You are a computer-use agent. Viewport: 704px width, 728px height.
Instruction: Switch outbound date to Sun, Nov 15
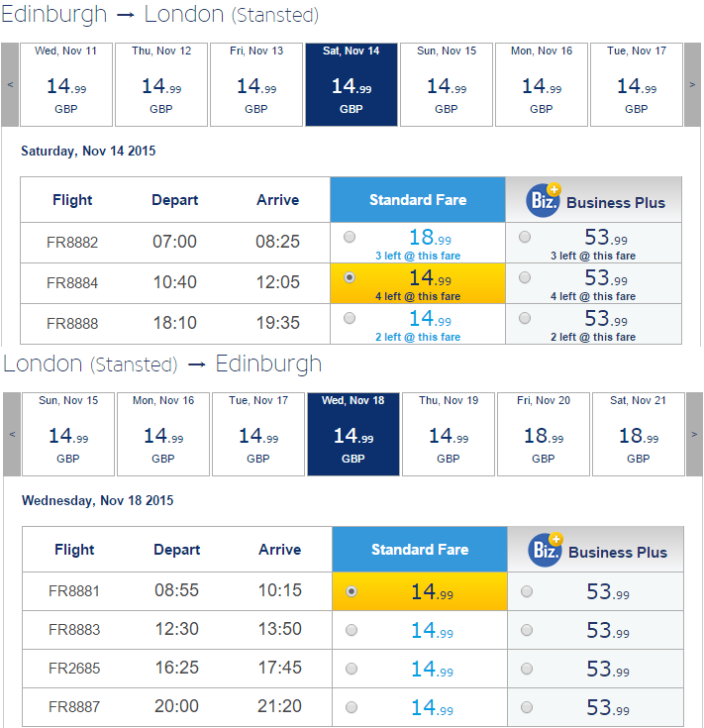point(447,84)
